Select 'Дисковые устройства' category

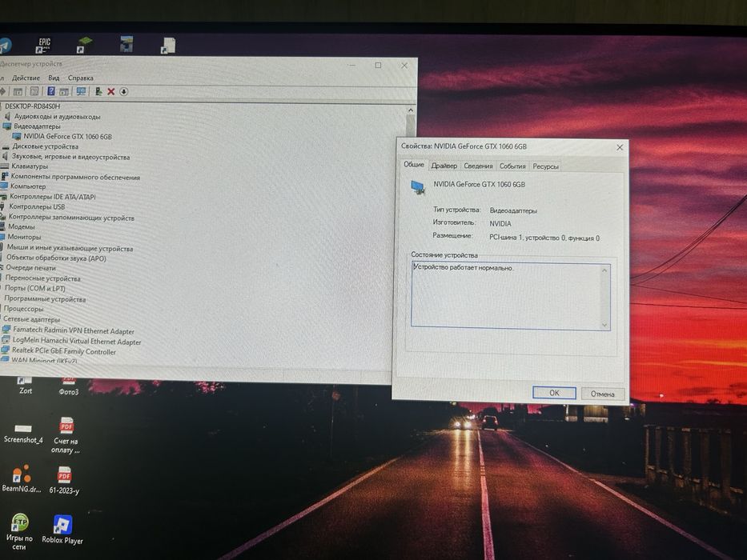coord(46,146)
